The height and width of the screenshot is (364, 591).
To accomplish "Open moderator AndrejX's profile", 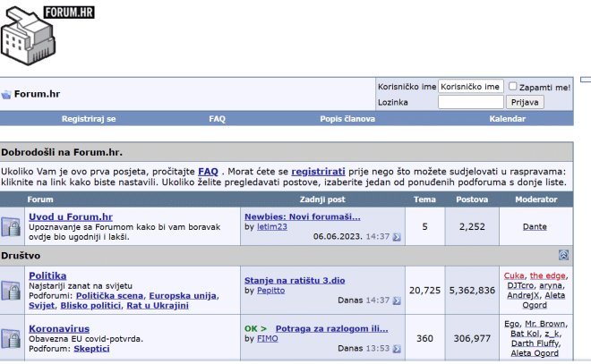I will pos(523,295).
